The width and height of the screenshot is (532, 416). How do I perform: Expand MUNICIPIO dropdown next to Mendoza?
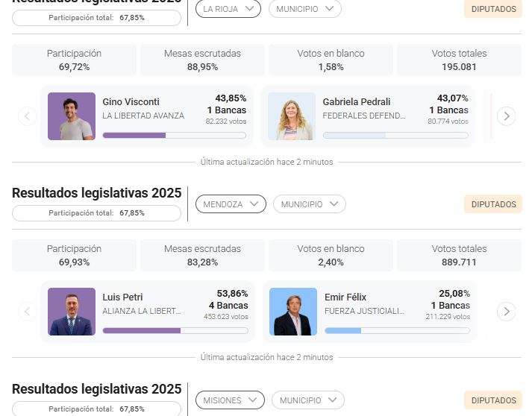309,204
